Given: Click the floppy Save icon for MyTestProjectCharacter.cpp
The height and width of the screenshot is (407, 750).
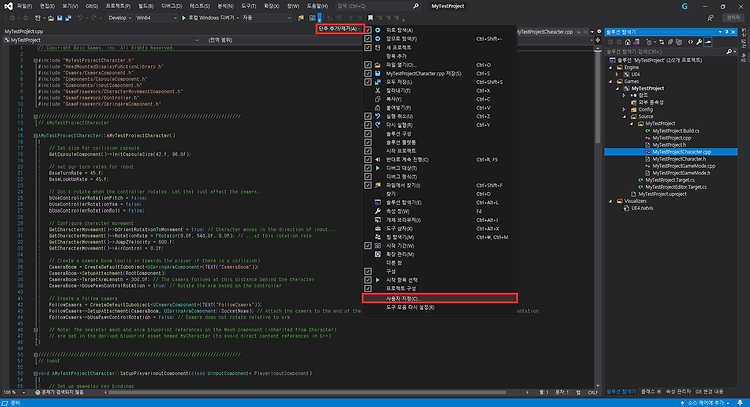Looking at the screenshot, I should [377, 73].
